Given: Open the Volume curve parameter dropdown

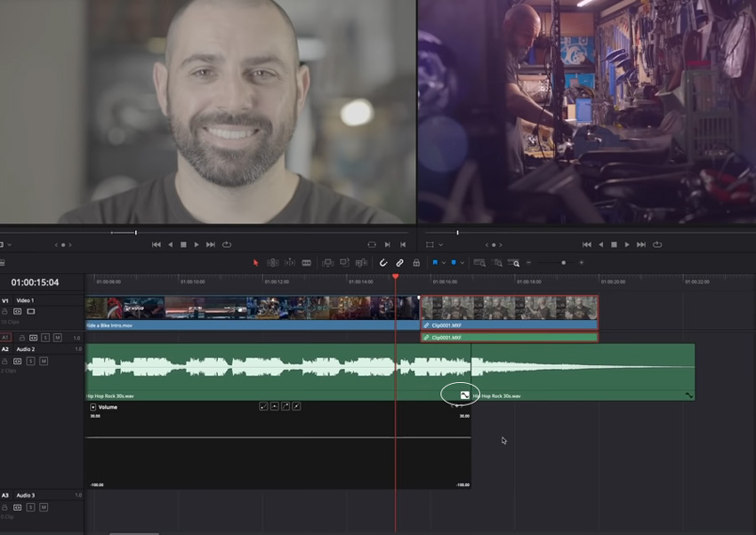Looking at the screenshot, I should (x=93, y=407).
